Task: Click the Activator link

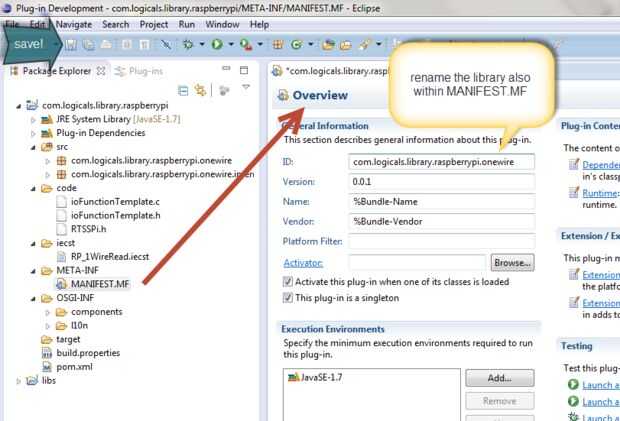Action: tap(303, 263)
